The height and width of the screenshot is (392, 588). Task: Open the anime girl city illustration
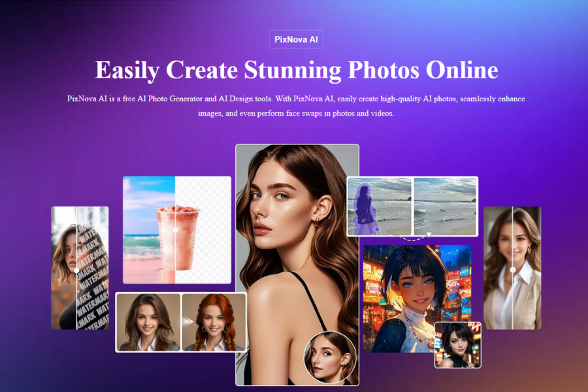(x=417, y=299)
